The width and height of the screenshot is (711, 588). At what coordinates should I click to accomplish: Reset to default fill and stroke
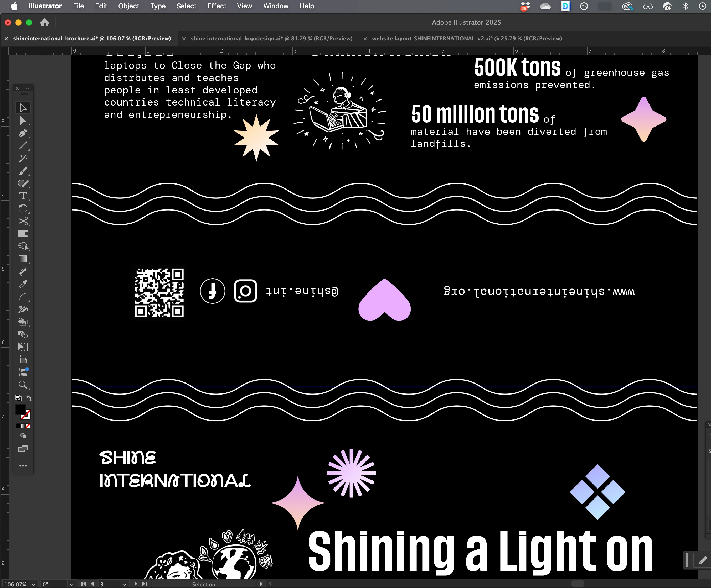[18, 398]
